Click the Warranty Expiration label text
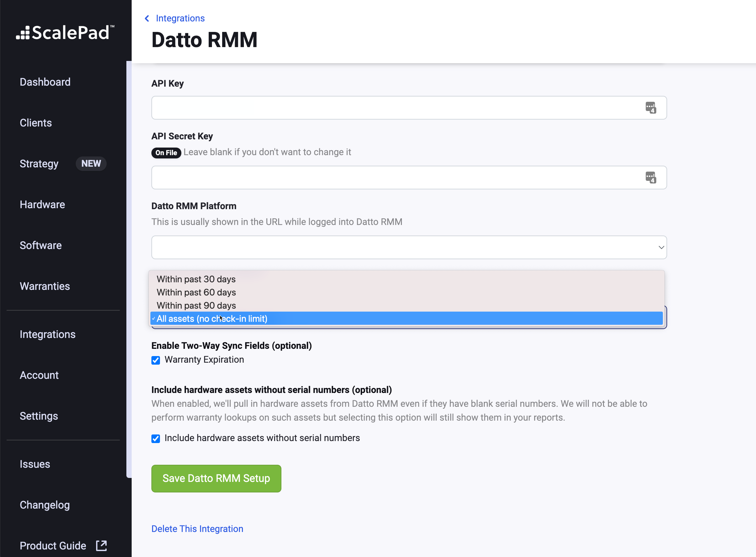Image resolution: width=756 pixels, height=557 pixels. (x=204, y=360)
